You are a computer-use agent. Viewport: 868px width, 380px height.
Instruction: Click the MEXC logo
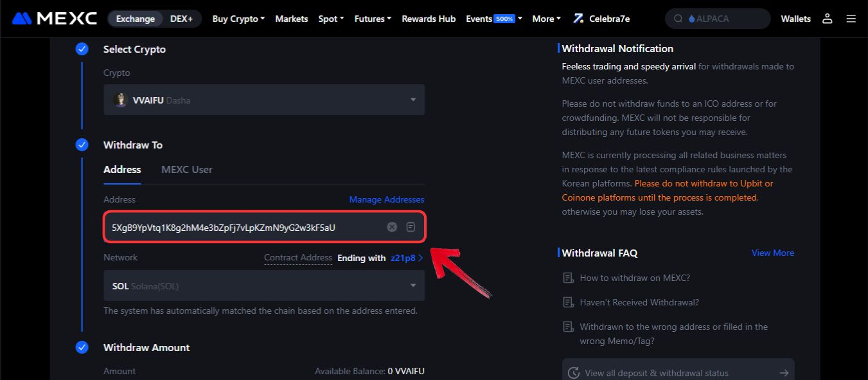pyautogui.click(x=54, y=19)
